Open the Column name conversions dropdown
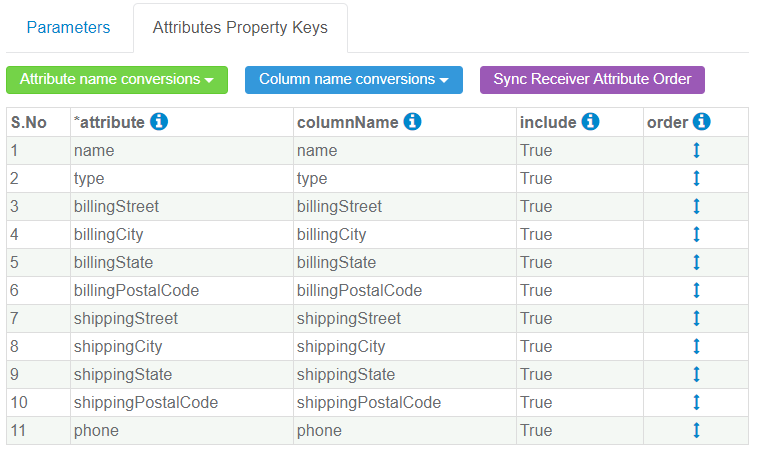 (x=354, y=79)
